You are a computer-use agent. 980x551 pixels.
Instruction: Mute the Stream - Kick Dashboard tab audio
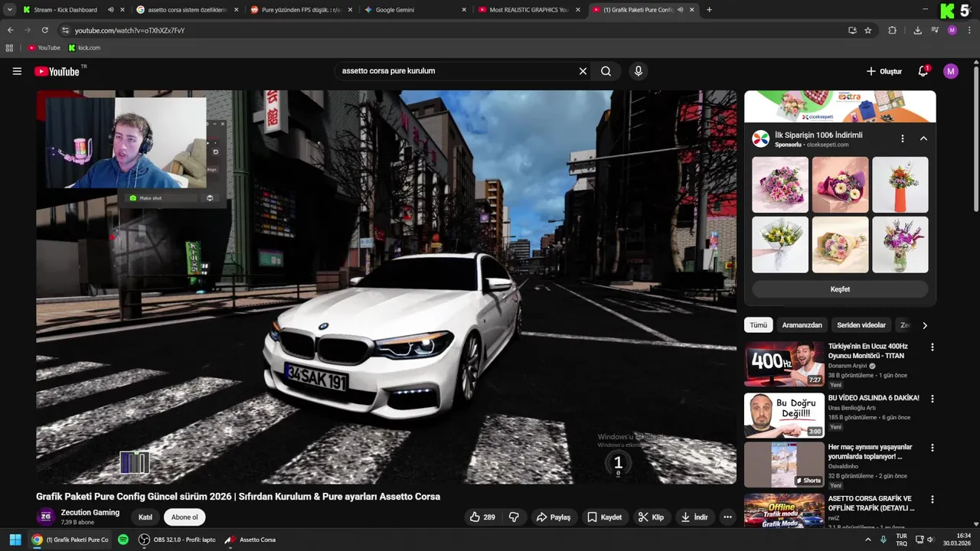[x=111, y=10]
